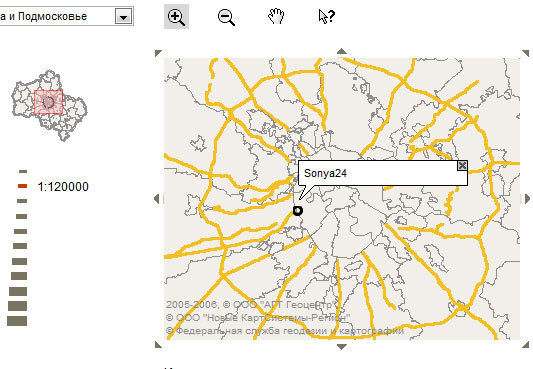Click the black circle map marker
The width and height of the screenshot is (533, 369).
(297, 211)
